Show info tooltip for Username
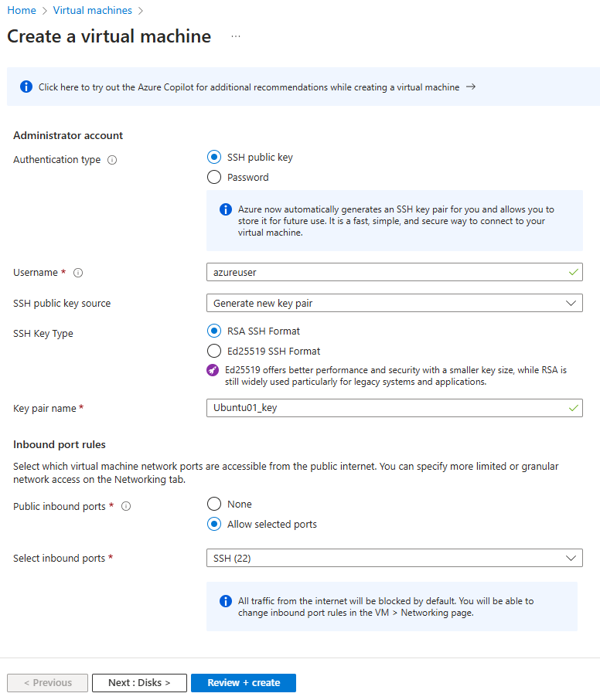 [78, 273]
